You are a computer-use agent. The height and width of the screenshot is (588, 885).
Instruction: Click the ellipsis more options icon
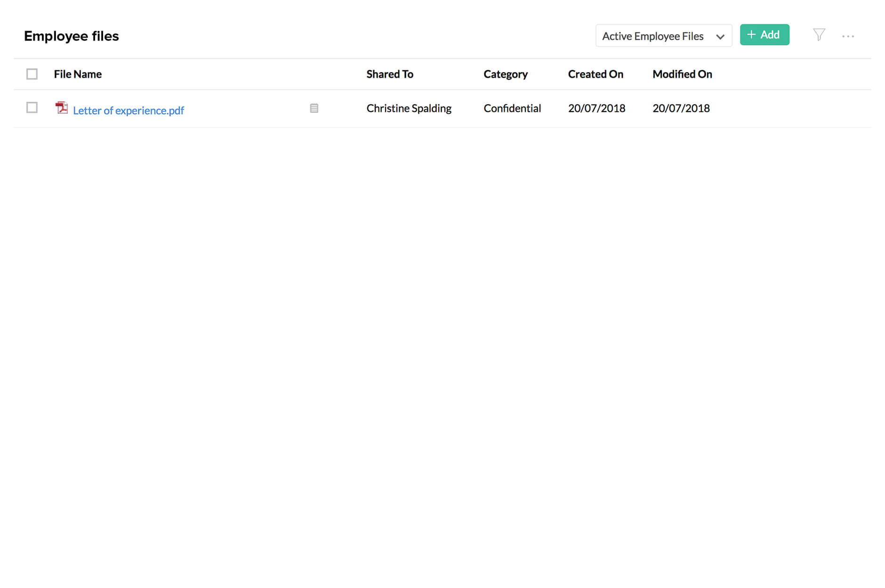[848, 36]
